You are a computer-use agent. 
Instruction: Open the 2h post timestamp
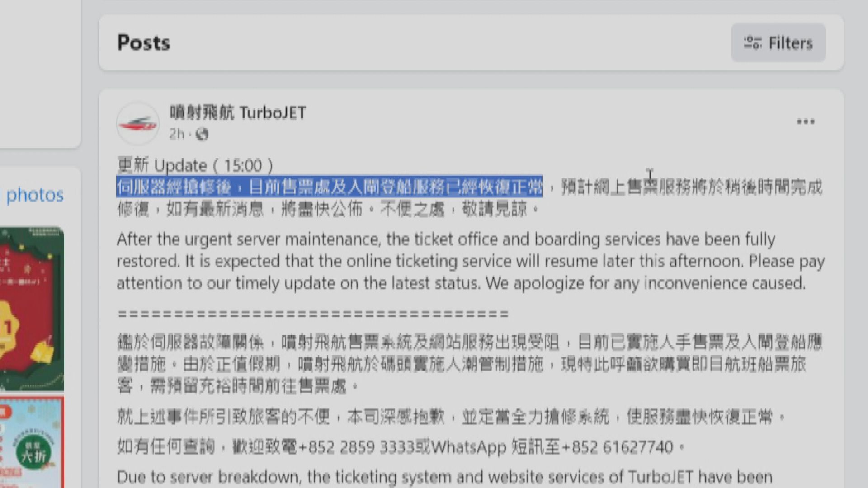tap(176, 134)
